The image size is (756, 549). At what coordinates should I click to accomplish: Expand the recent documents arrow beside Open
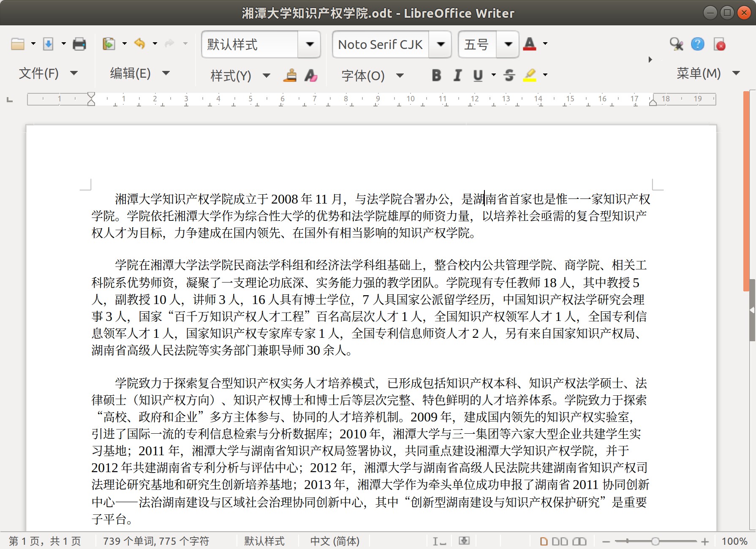pos(33,44)
